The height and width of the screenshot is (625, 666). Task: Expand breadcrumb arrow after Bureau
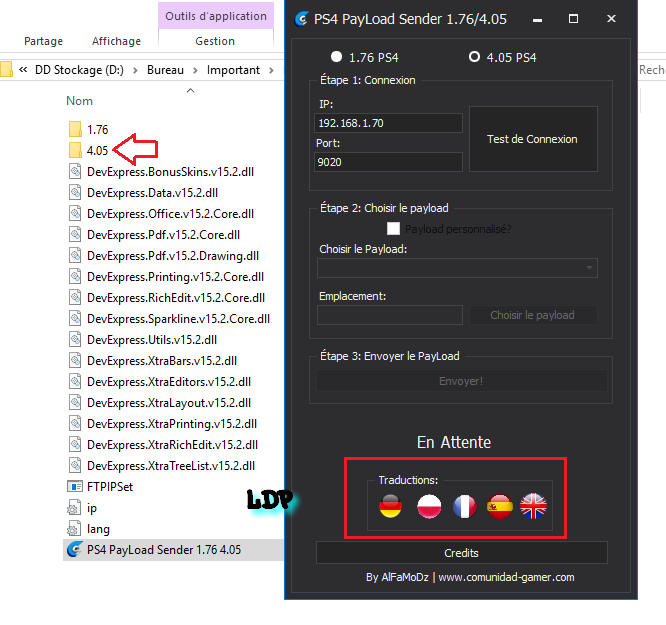pyautogui.click(x=195, y=70)
